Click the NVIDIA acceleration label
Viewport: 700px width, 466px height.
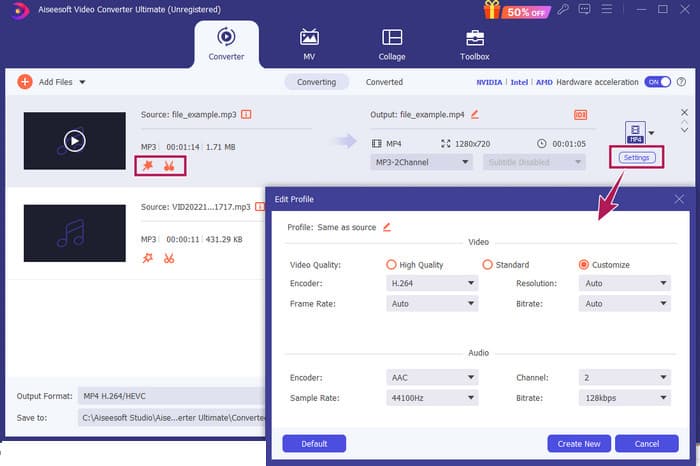tap(489, 82)
